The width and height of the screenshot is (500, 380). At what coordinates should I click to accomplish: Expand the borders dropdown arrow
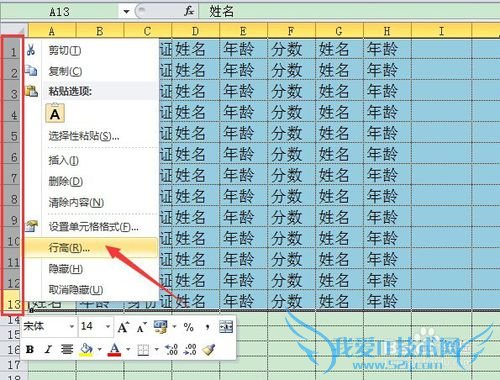point(157,350)
